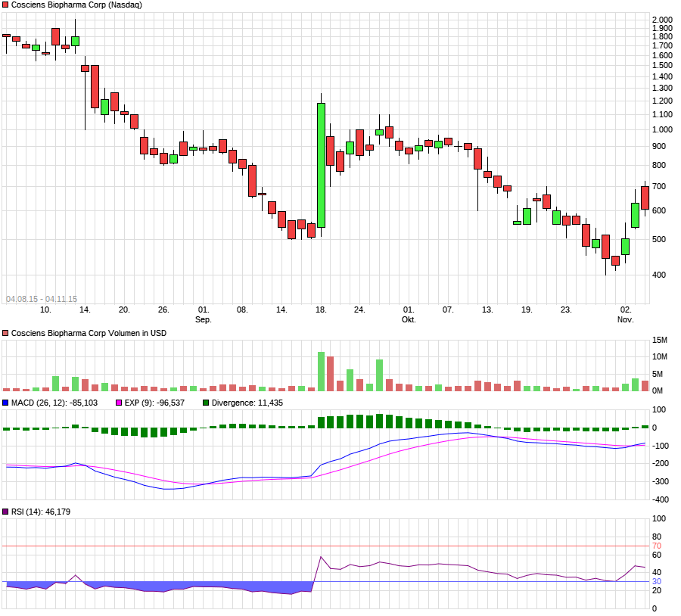Image resolution: width=681 pixels, height=616 pixels.
Task: Click the '1.000' price axis label
Action: coord(662,130)
